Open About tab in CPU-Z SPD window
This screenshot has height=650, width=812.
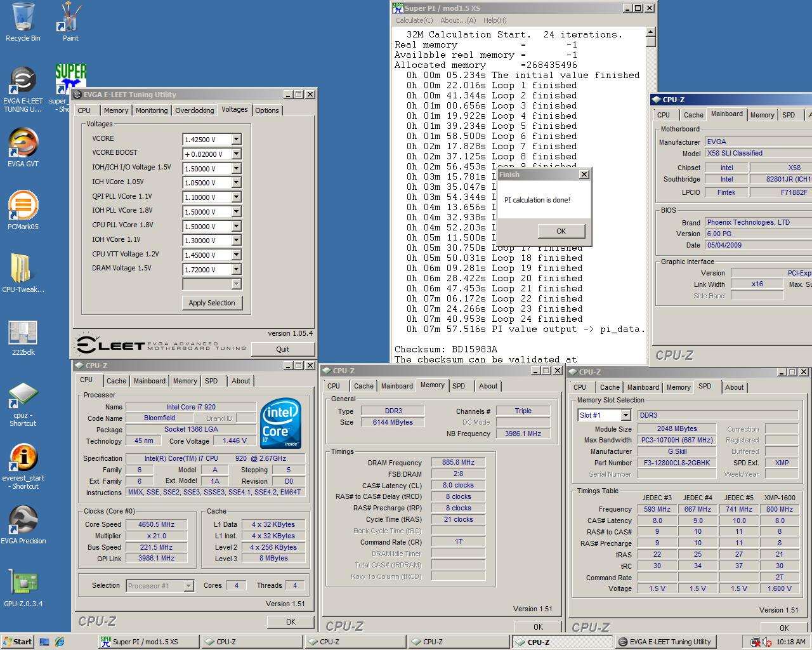pos(735,387)
